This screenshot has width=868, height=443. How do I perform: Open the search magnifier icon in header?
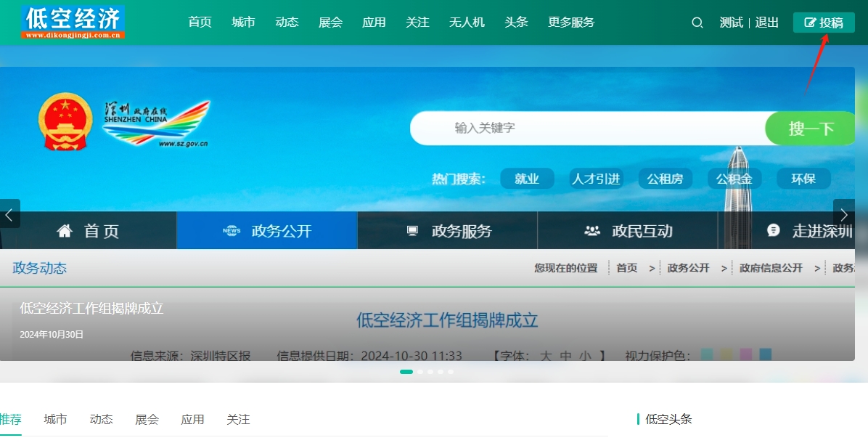coord(697,23)
